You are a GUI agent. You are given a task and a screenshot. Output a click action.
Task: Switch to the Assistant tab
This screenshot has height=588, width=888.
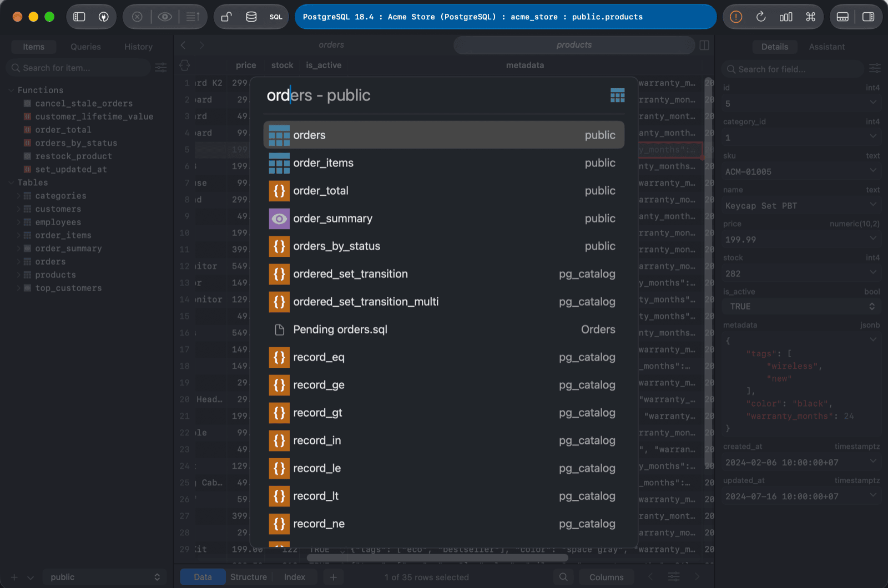pyautogui.click(x=826, y=47)
